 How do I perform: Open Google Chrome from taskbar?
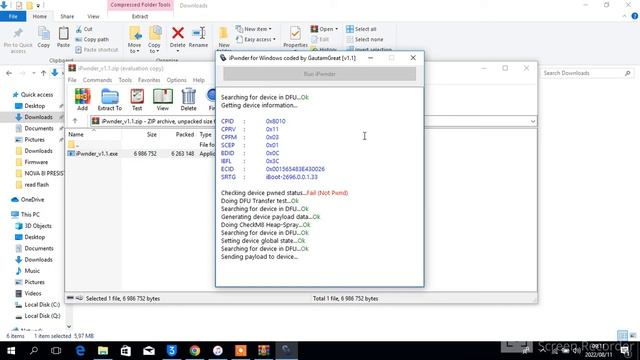[x=195, y=351]
